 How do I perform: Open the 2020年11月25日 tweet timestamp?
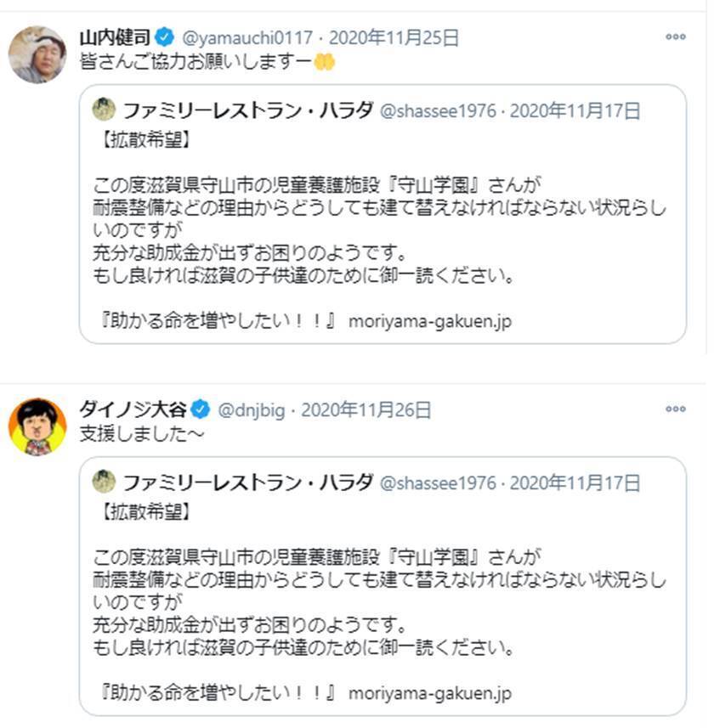[394, 37]
